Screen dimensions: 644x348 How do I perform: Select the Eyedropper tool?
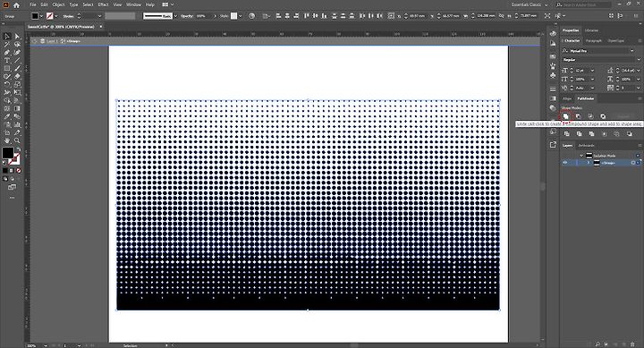[6, 116]
